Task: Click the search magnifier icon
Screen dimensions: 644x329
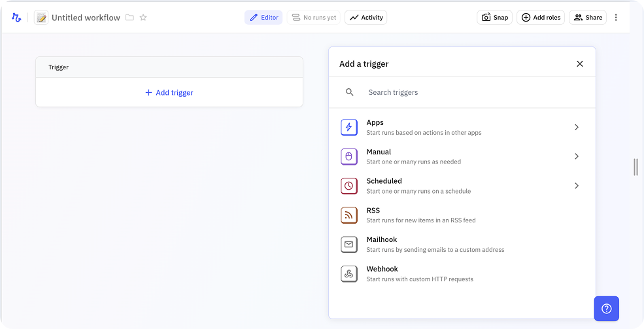Action: (x=350, y=92)
